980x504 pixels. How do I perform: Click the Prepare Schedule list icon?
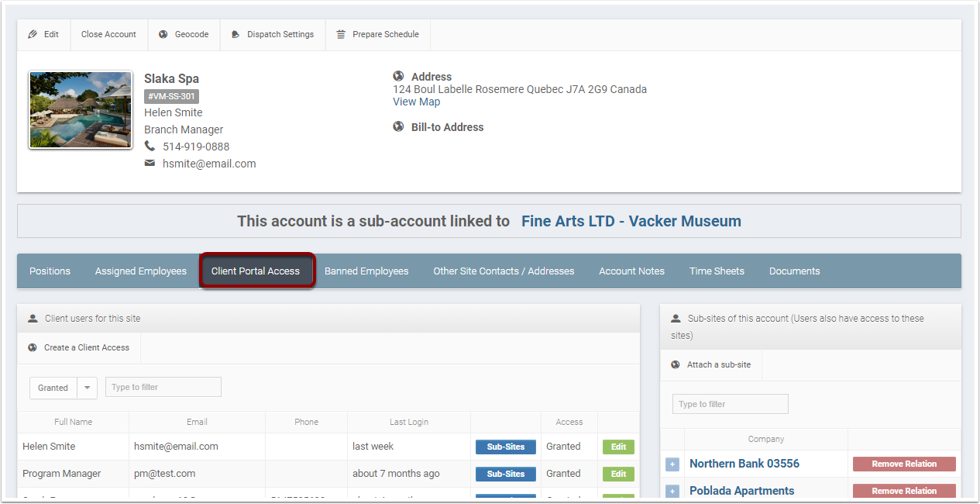(x=340, y=34)
